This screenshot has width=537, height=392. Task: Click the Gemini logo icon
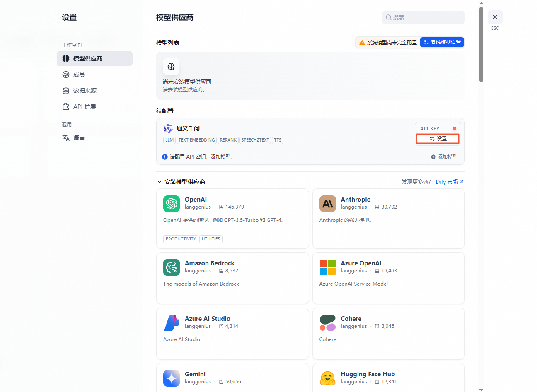(x=172, y=378)
